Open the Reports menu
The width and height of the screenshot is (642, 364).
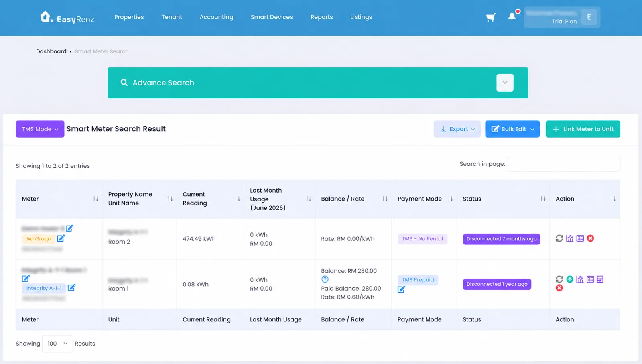[x=321, y=17]
